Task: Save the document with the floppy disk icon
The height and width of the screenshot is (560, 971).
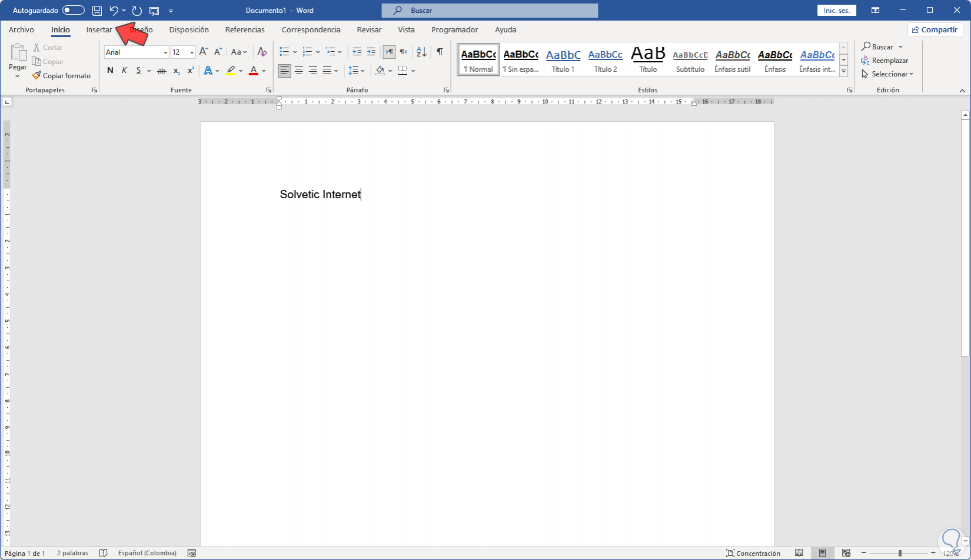Action: [x=97, y=11]
